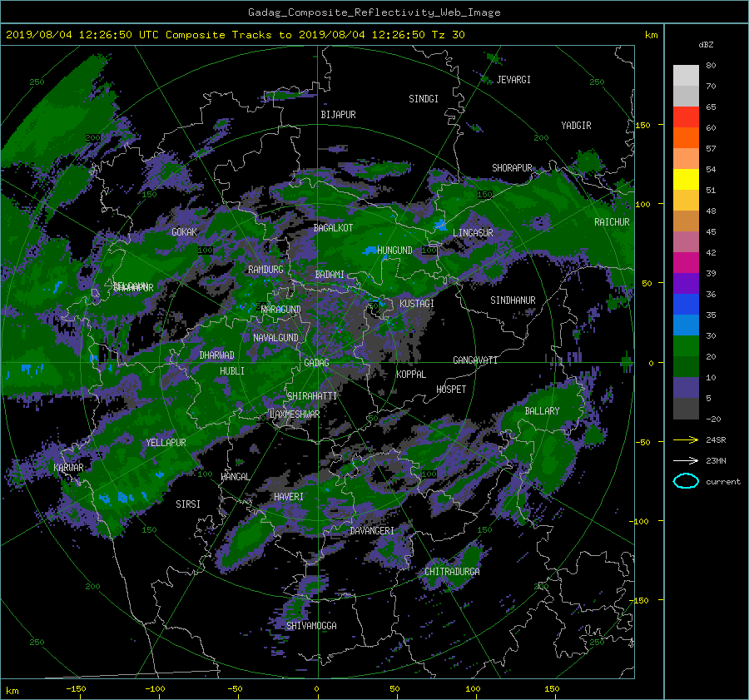
Task: Click the HANGAL city label
Action: (235, 477)
